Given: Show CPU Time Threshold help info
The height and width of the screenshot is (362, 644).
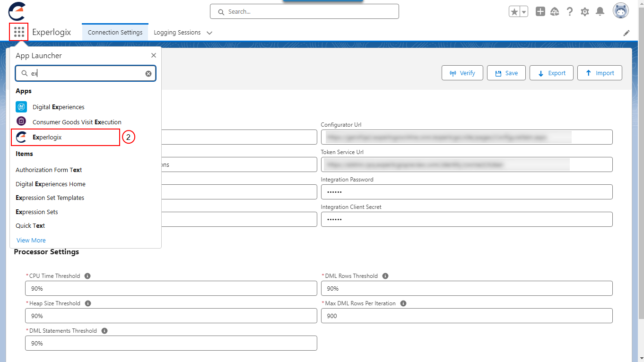Looking at the screenshot, I should 87,276.
